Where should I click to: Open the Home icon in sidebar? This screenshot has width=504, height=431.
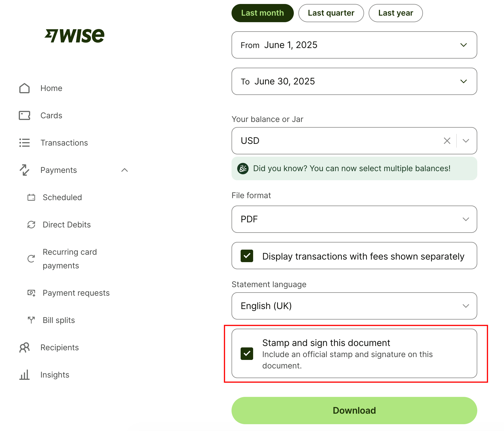tap(24, 88)
